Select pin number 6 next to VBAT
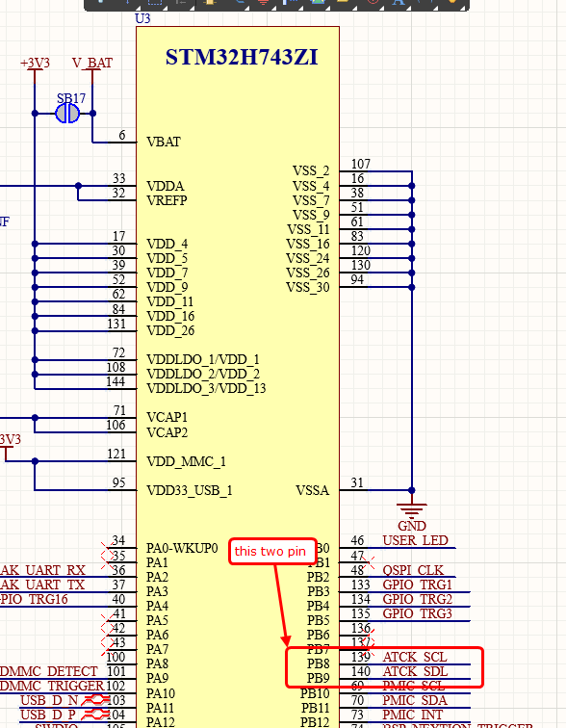 122,135
